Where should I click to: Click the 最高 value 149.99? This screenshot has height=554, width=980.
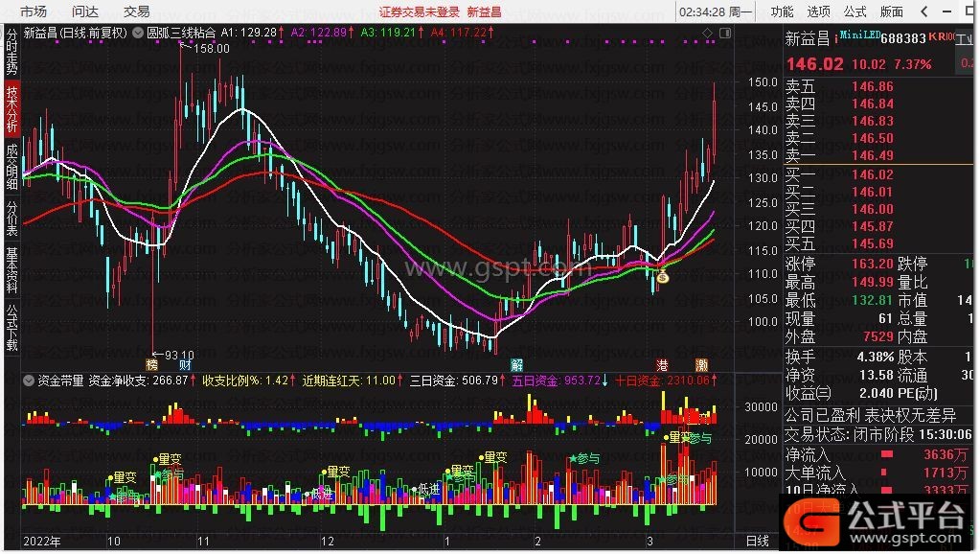coord(873,282)
